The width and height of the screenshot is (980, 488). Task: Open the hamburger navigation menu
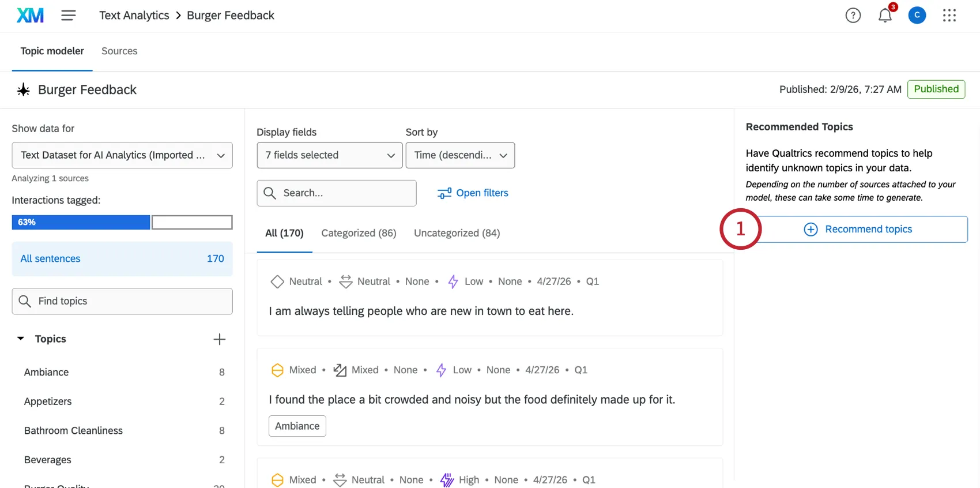[x=69, y=16]
